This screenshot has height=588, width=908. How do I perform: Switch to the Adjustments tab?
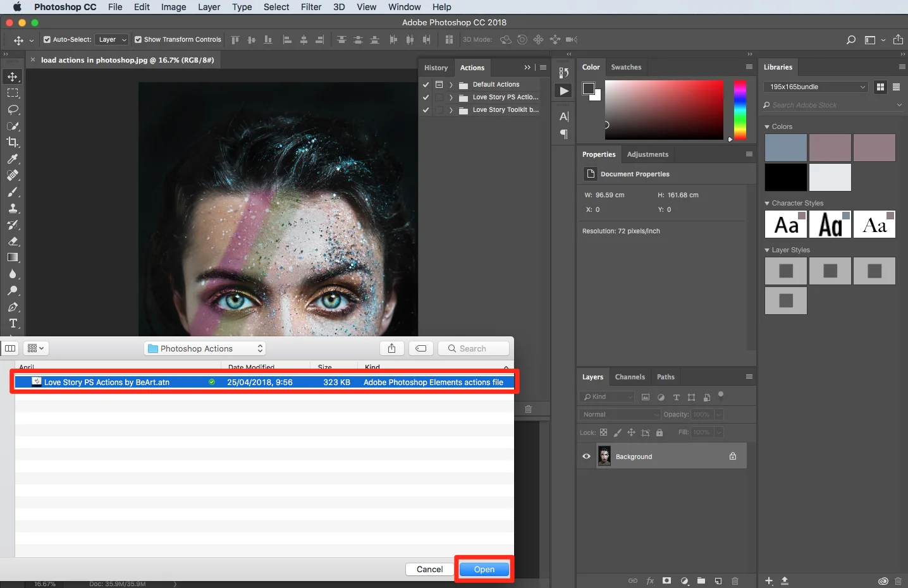tap(647, 154)
